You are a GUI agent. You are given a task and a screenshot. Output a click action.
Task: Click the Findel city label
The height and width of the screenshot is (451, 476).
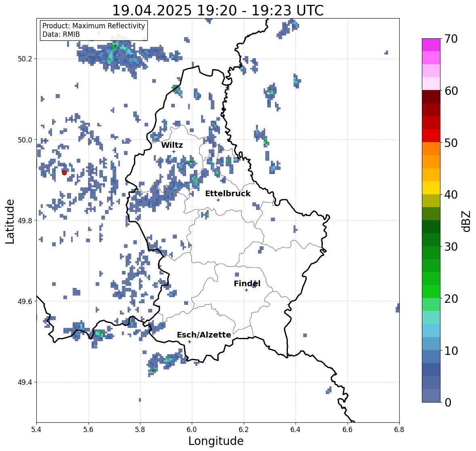tap(247, 283)
